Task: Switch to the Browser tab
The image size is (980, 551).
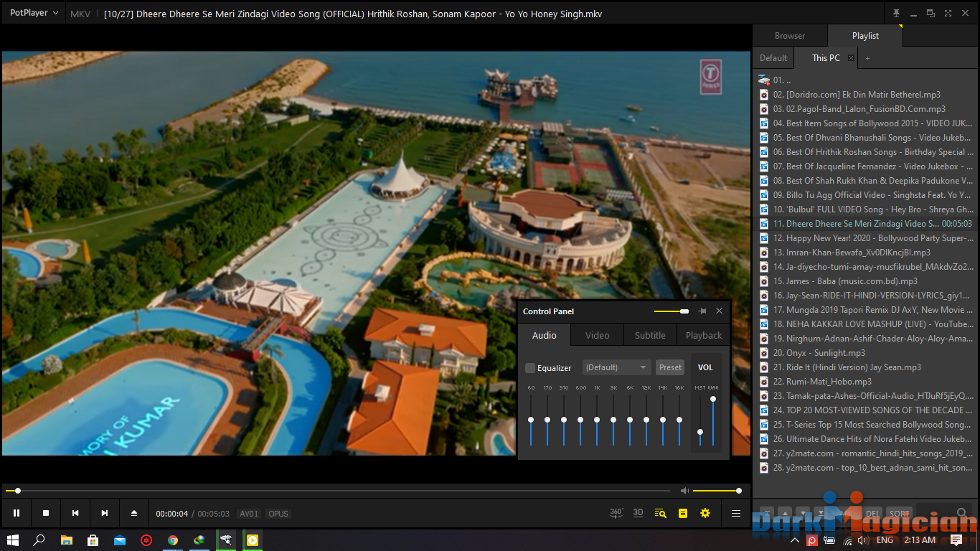Action: 790,36
